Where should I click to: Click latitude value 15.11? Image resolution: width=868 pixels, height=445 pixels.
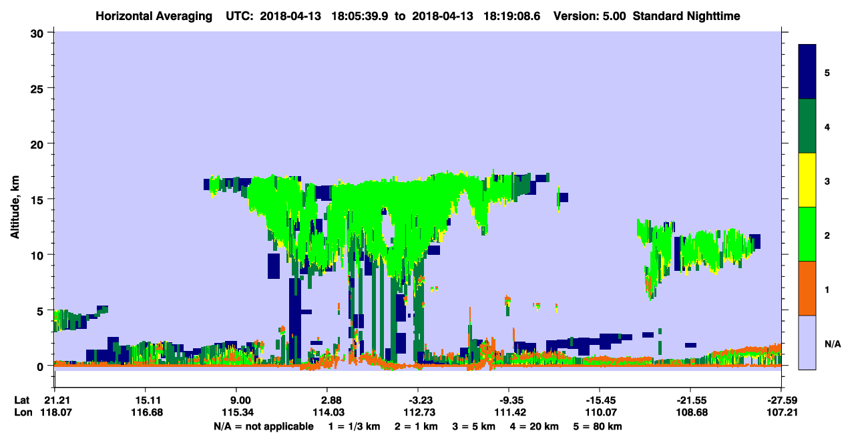pos(145,400)
